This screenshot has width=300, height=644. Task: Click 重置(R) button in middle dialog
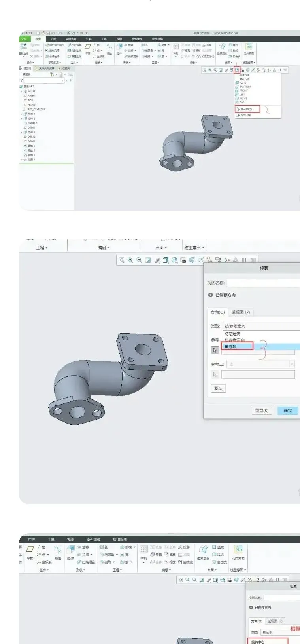(x=262, y=410)
